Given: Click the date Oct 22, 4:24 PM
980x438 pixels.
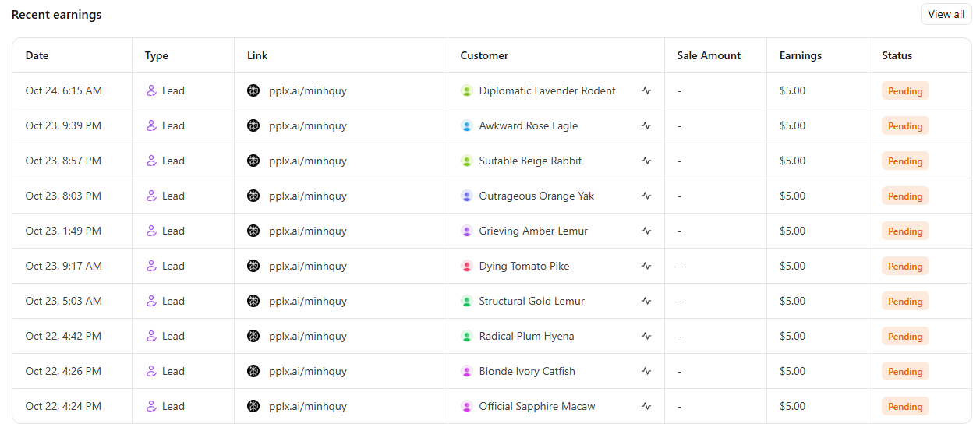Looking at the screenshot, I should tap(63, 406).
